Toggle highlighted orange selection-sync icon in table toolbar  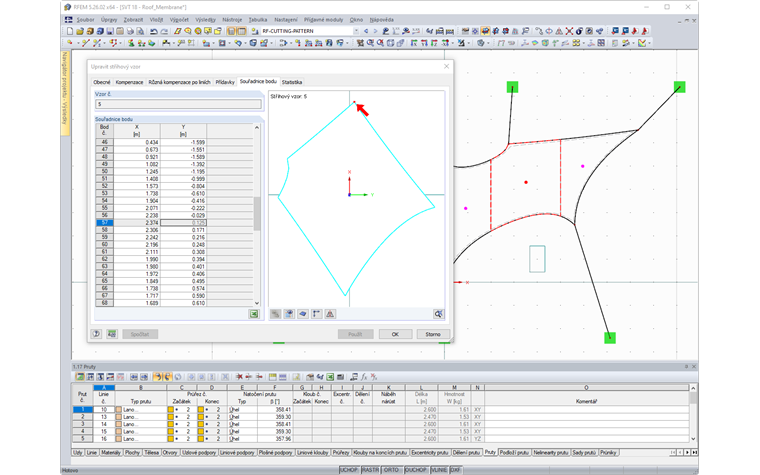click(x=157, y=377)
